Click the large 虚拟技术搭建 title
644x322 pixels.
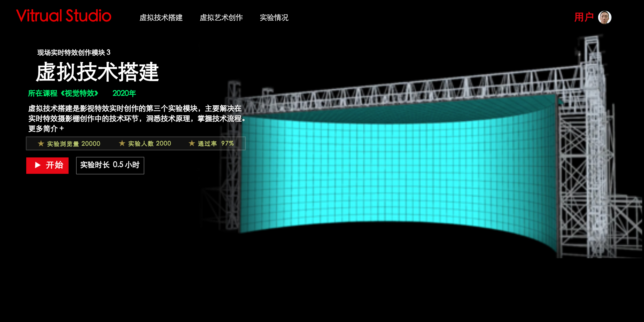click(97, 72)
